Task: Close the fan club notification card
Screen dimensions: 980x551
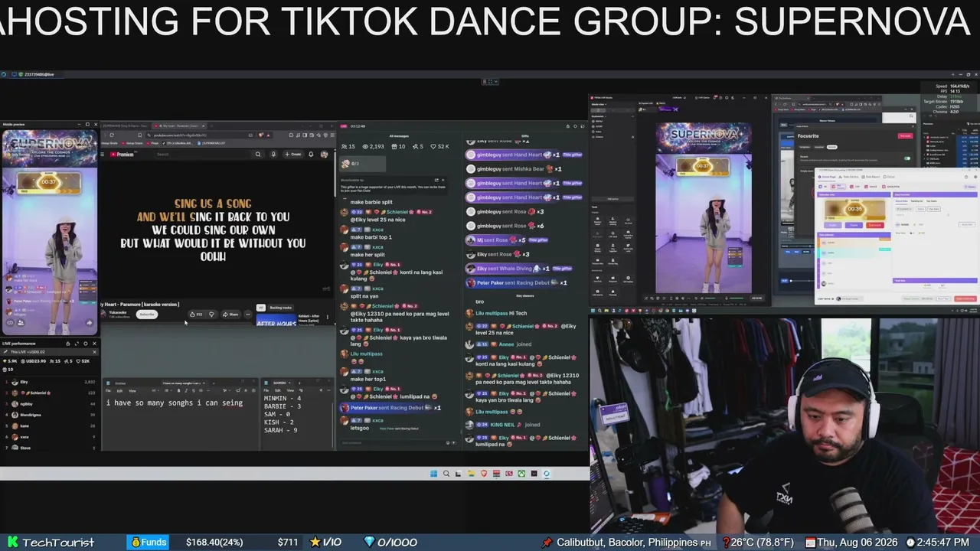Action: 443,180
